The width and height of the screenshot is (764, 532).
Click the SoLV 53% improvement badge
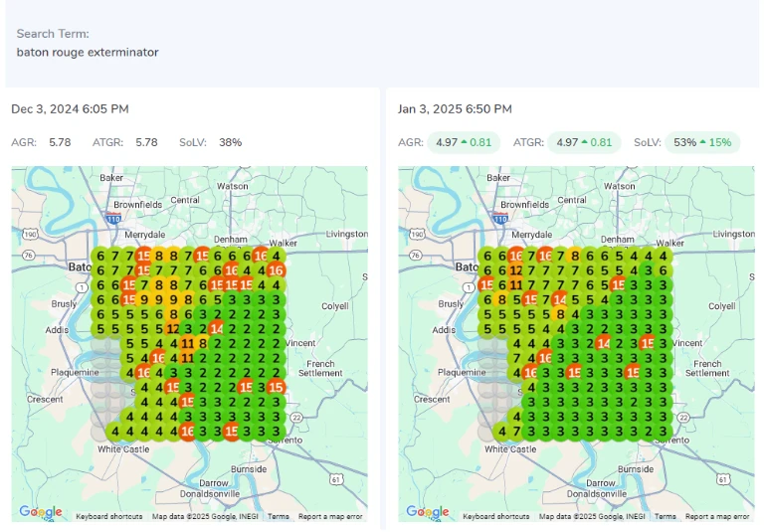click(x=702, y=142)
